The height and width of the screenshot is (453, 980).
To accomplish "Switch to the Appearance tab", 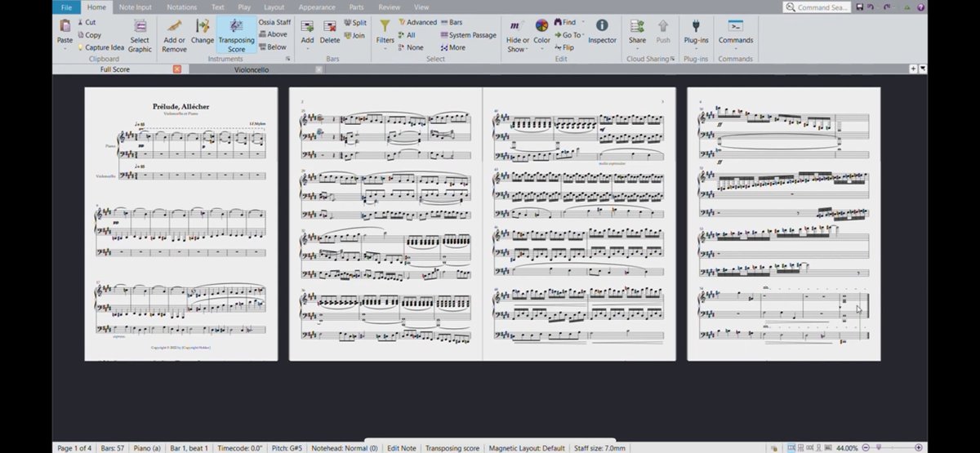I will click(x=317, y=7).
